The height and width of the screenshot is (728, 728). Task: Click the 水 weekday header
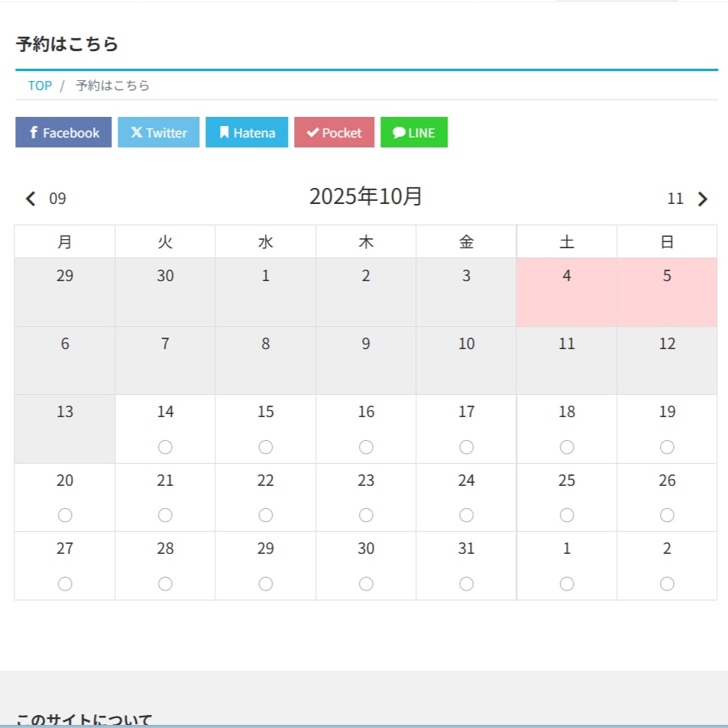[x=266, y=242]
